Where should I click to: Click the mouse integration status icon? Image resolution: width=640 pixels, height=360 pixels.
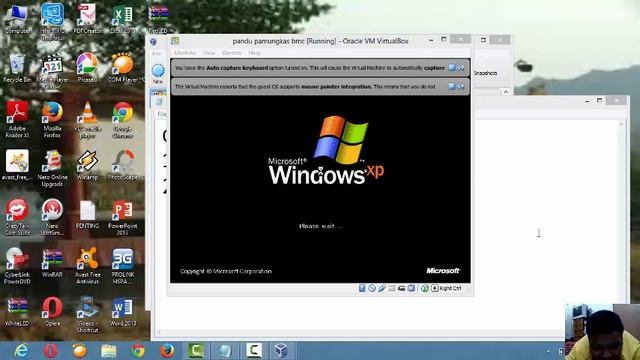coord(424,288)
